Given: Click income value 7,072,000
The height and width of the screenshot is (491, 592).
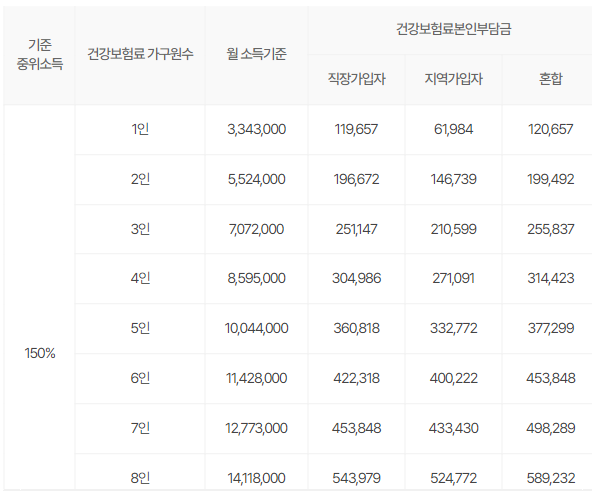Looking at the screenshot, I should 256,229.
